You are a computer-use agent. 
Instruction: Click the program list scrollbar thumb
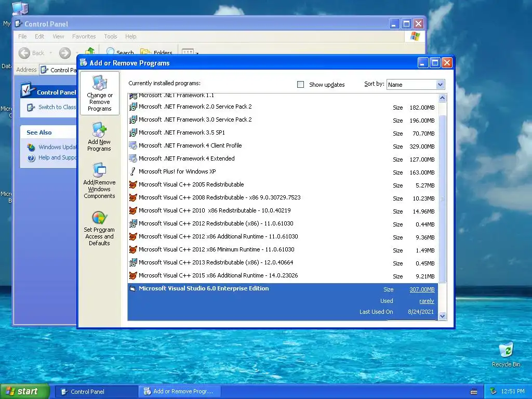tap(442, 199)
